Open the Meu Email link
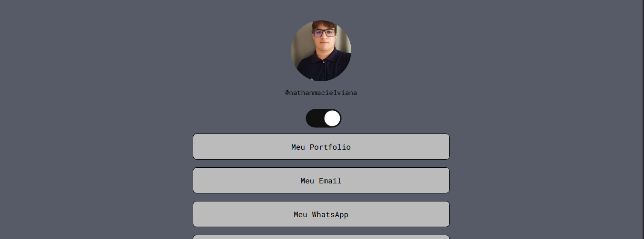This screenshot has width=644, height=239. [321, 181]
